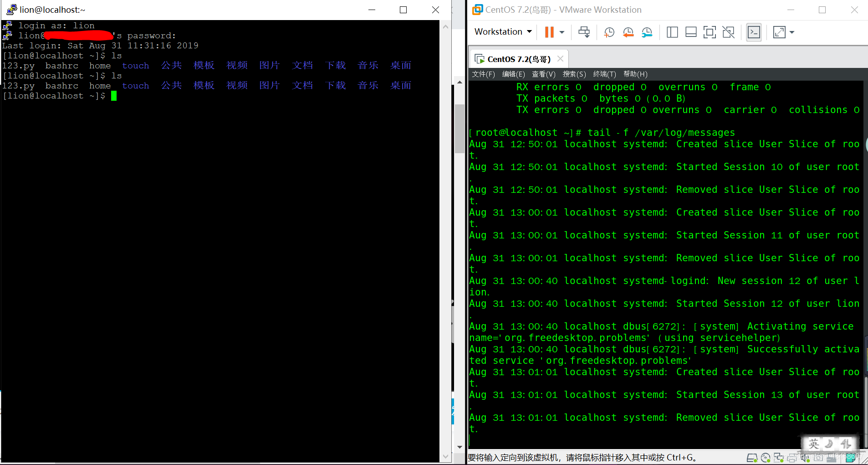Click the sound card status icon

tap(805, 457)
